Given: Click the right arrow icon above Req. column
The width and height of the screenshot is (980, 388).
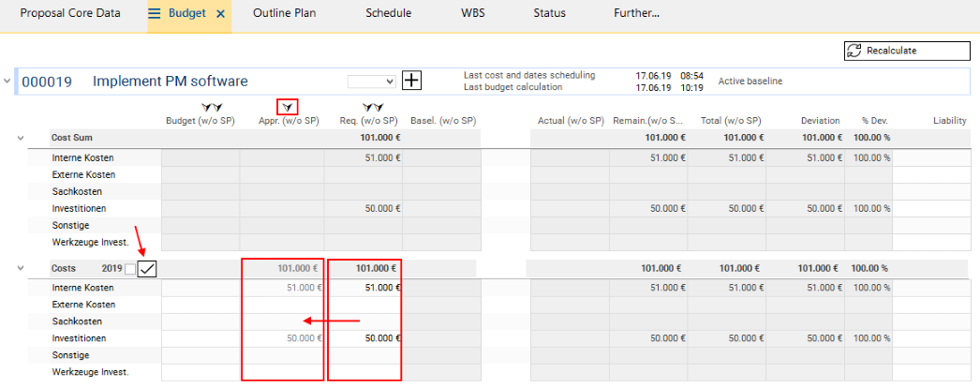Looking at the screenshot, I should (x=377, y=108).
